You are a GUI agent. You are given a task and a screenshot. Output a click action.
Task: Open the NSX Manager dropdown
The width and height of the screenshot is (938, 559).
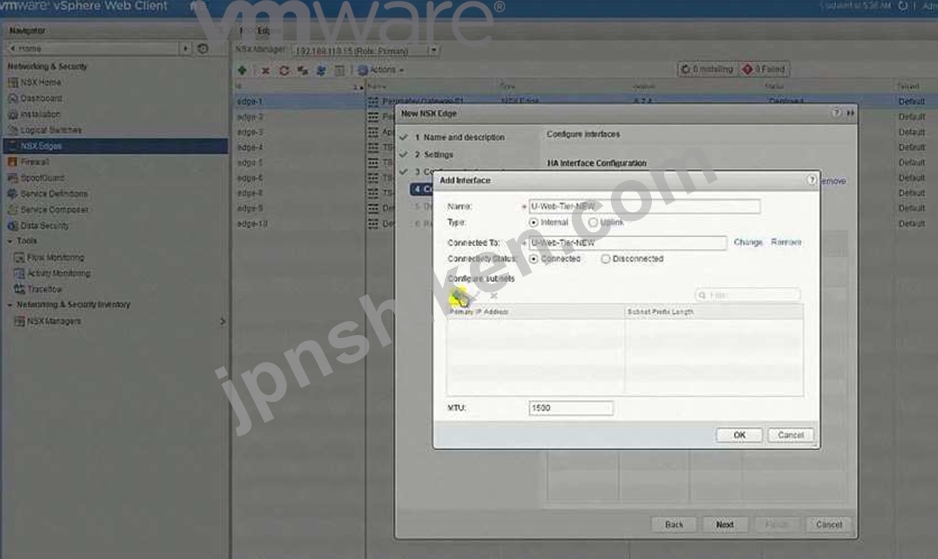coord(434,50)
